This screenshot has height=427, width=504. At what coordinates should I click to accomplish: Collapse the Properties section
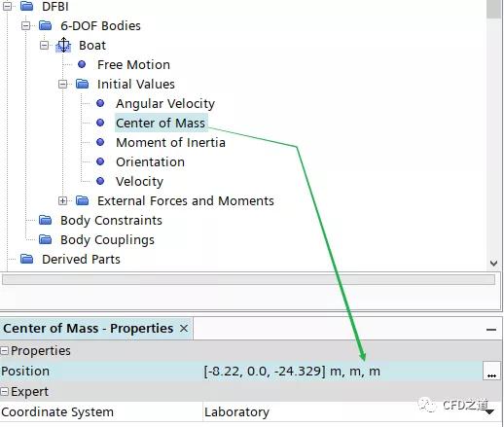pyautogui.click(x=4, y=350)
